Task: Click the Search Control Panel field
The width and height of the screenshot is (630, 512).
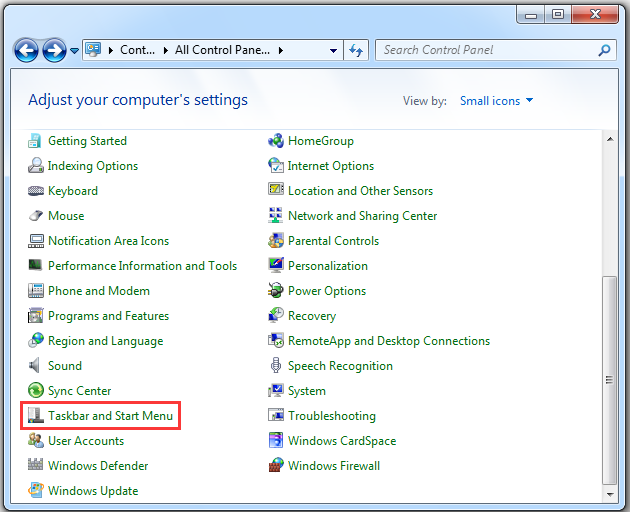Action: point(496,50)
